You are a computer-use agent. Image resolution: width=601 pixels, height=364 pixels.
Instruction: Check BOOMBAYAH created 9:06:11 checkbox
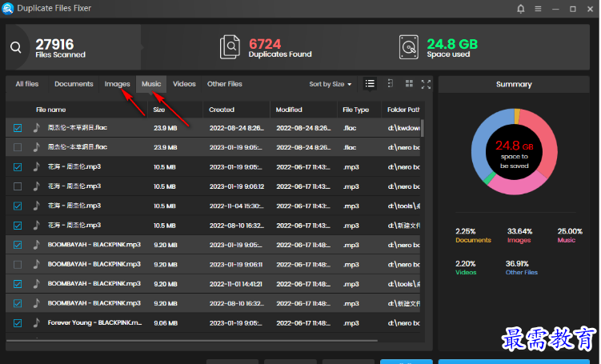coord(18,264)
